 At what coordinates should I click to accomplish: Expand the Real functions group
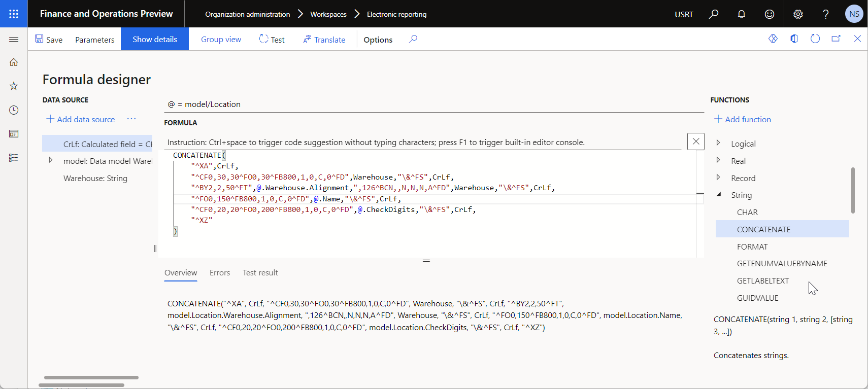718,160
